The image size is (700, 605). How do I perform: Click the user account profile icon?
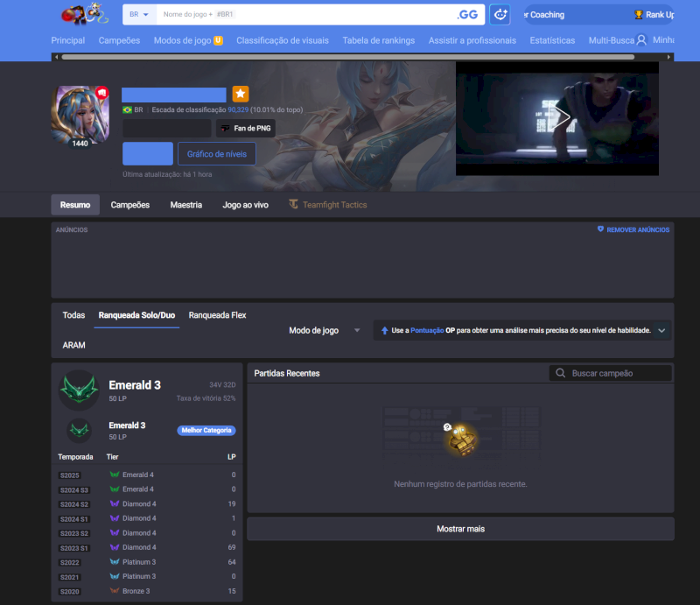point(641,40)
